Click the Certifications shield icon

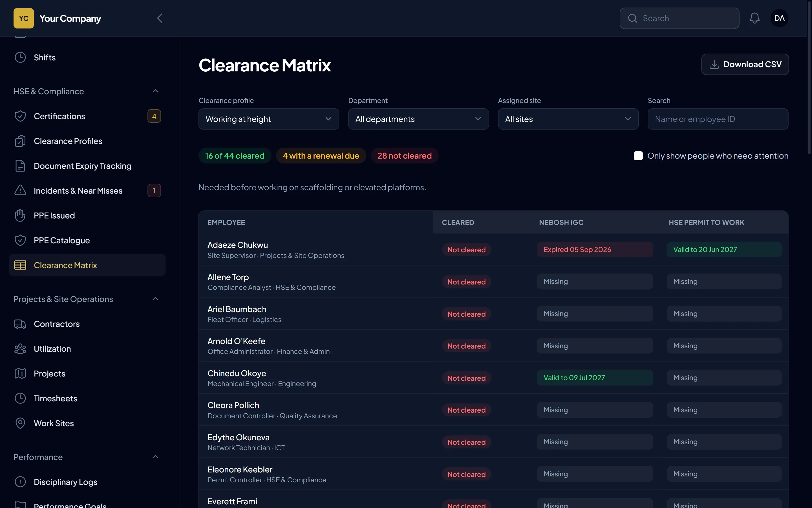pyautogui.click(x=20, y=116)
